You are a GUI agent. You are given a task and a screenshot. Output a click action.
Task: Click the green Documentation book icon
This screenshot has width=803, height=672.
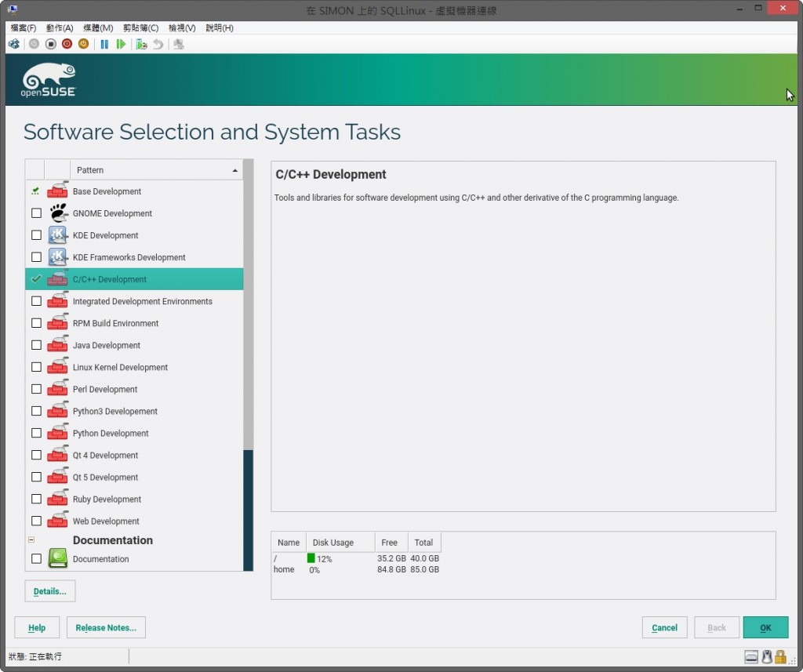click(58, 558)
